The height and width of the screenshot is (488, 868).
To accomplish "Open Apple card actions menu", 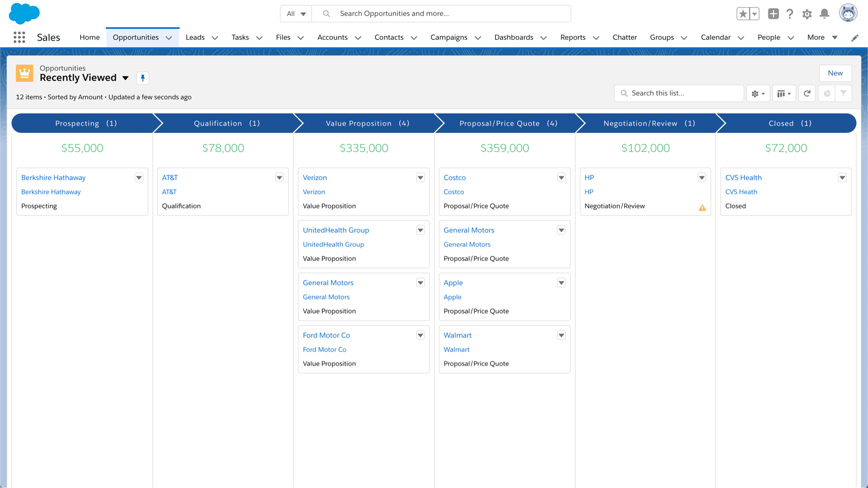I will click(561, 283).
